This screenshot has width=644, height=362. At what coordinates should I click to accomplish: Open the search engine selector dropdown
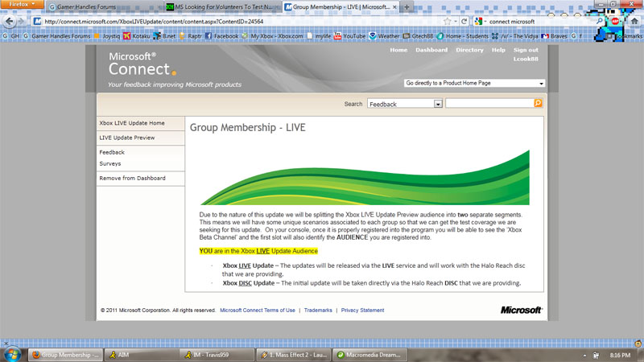tap(480, 22)
